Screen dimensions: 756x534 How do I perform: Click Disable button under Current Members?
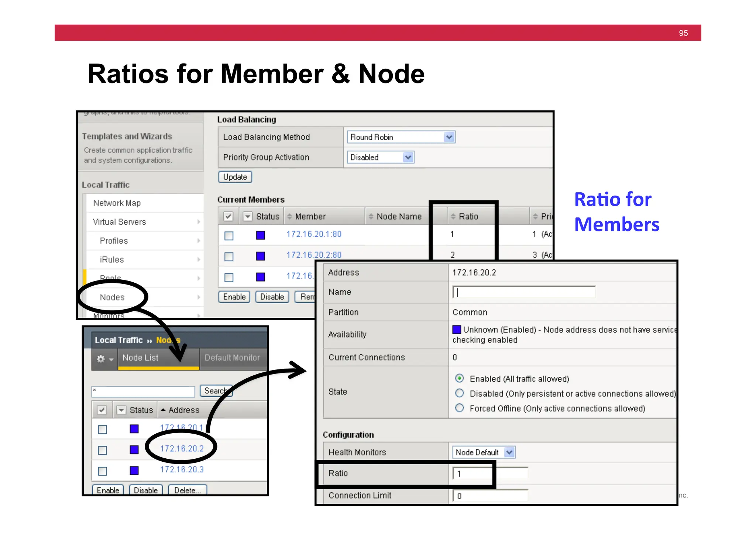tap(272, 297)
